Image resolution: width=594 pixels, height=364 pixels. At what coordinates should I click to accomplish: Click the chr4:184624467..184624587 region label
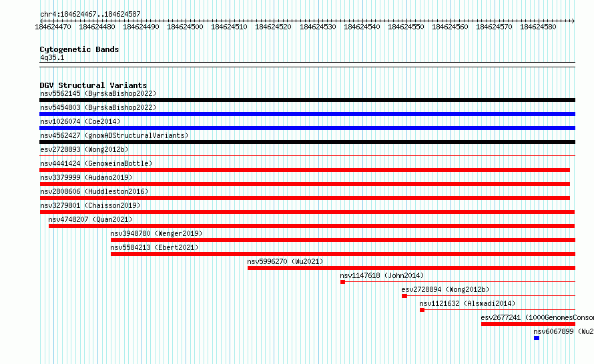click(90, 14)
